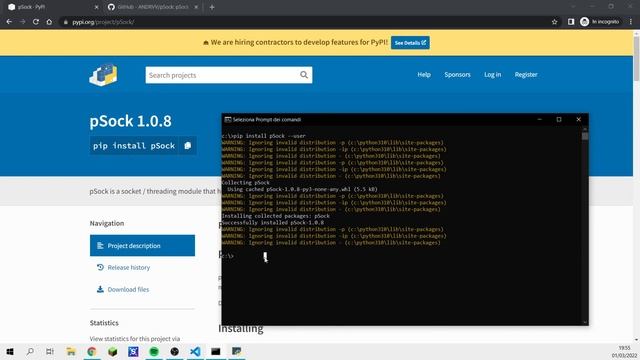Click the search magnifier icon
Viewport: 640px width, 360px height.
tap(304, 75)
